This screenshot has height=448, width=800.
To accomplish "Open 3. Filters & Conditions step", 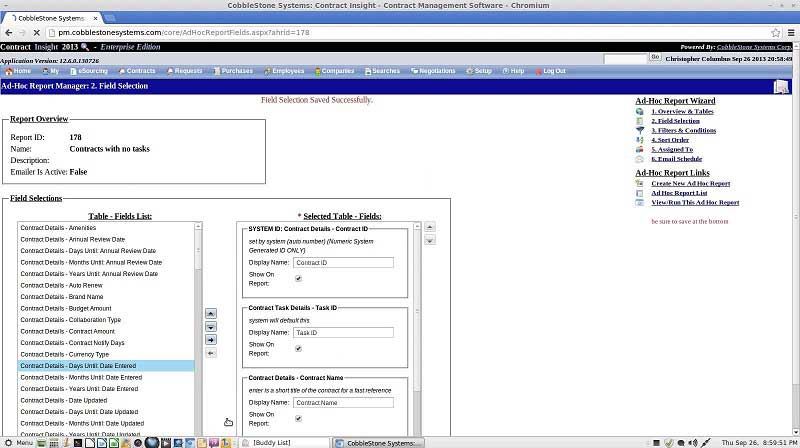I will tap(684, 130).
